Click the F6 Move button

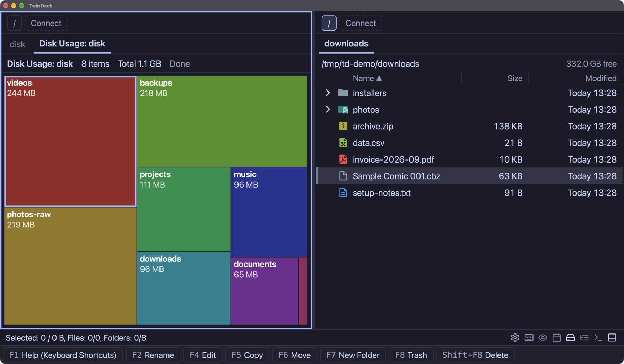coord(295,355)
